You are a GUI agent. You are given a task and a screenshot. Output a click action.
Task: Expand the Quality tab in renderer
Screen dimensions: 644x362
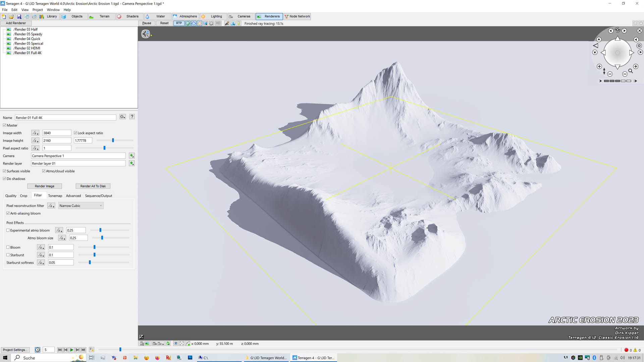coord(10,195)
